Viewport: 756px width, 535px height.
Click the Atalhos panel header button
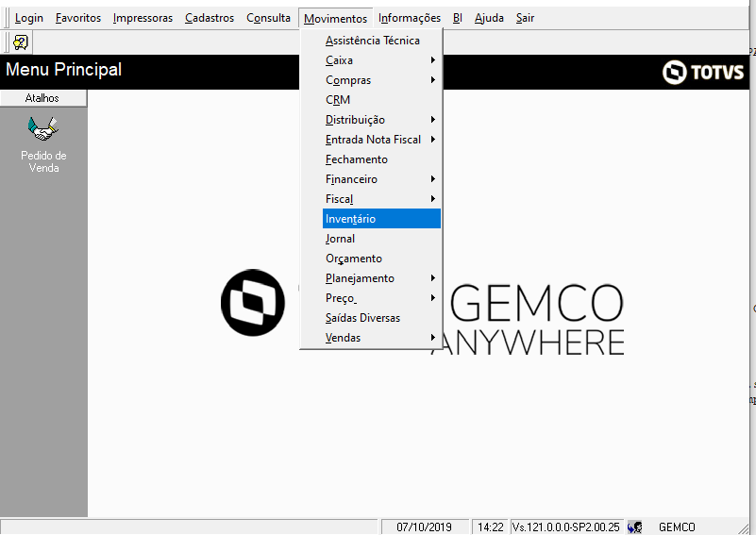pos(43,98)
